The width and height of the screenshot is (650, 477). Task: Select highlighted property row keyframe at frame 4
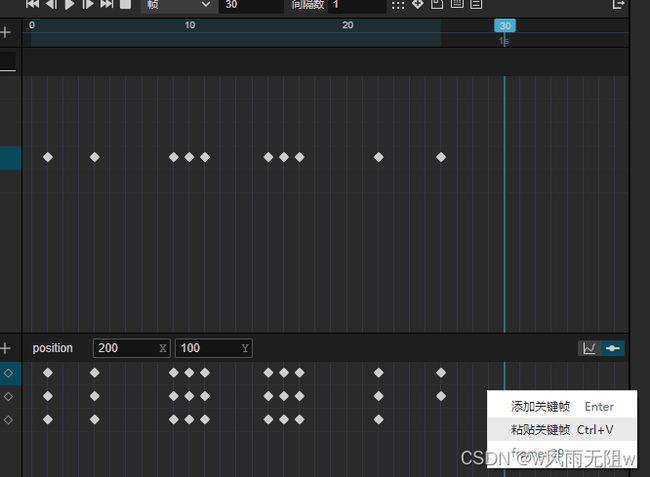click(x=95, y=373)
